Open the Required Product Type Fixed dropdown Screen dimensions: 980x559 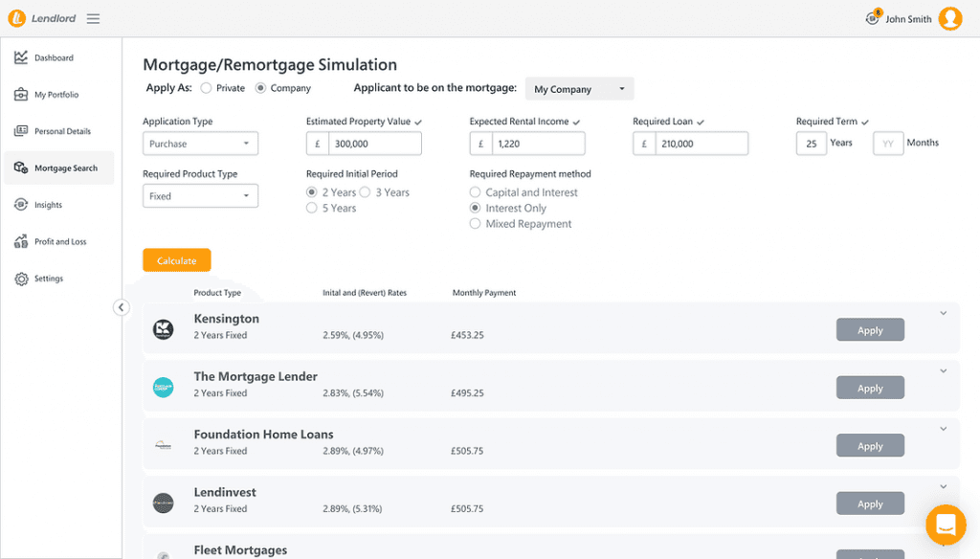(200, 195)
